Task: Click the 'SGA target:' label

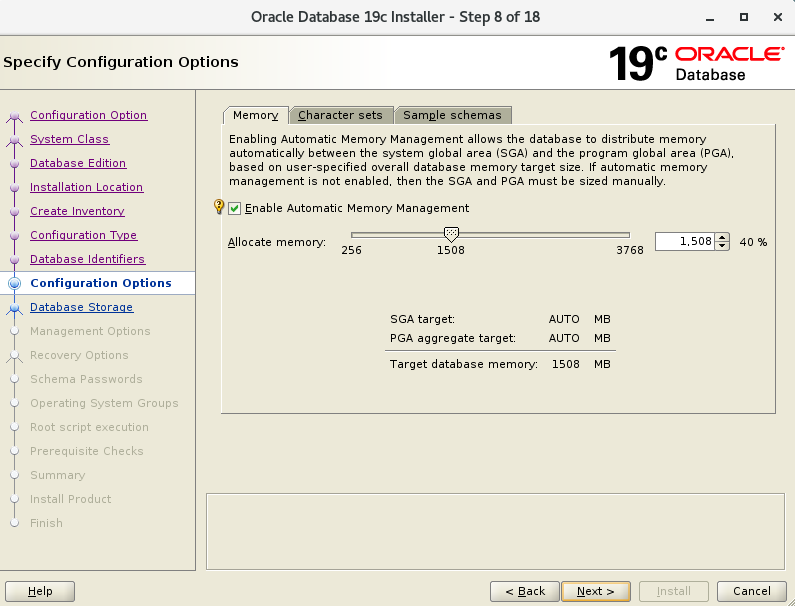Action: pos(422,319)
